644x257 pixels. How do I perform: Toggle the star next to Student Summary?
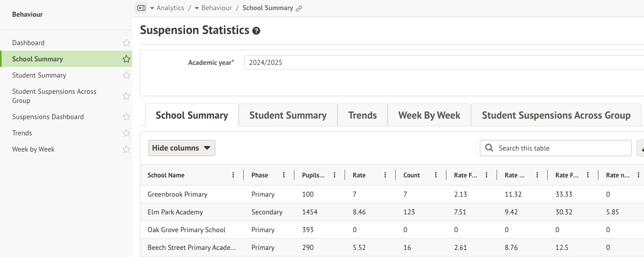pos(126,76)
